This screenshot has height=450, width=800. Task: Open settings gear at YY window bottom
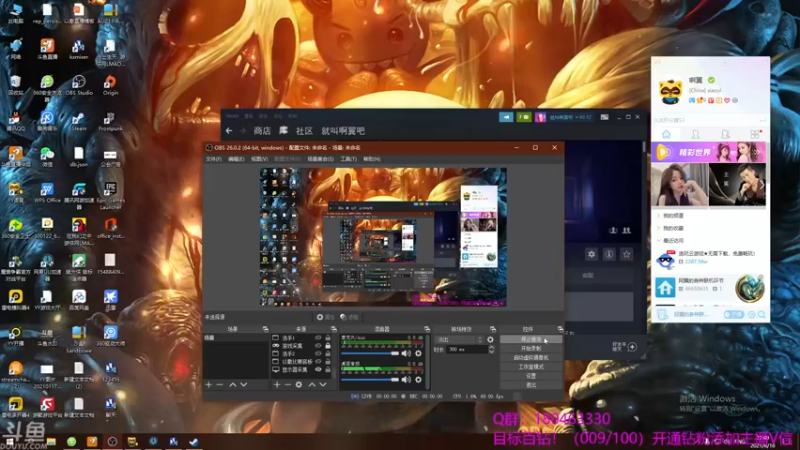pos(752,315)
